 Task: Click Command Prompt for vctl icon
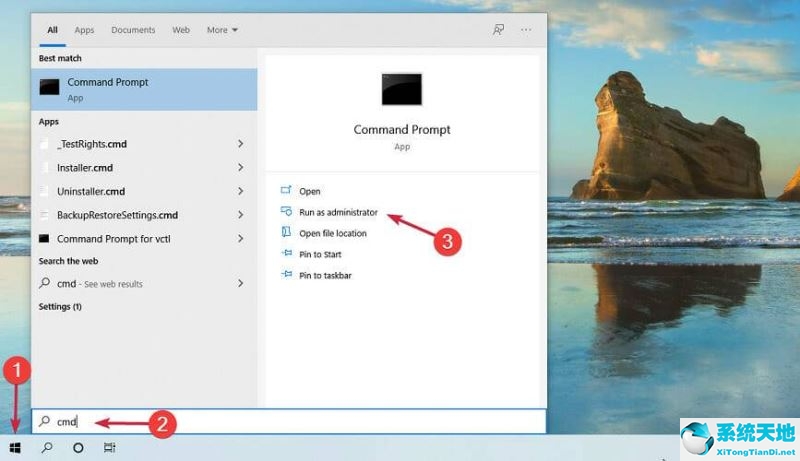[44, 238]
